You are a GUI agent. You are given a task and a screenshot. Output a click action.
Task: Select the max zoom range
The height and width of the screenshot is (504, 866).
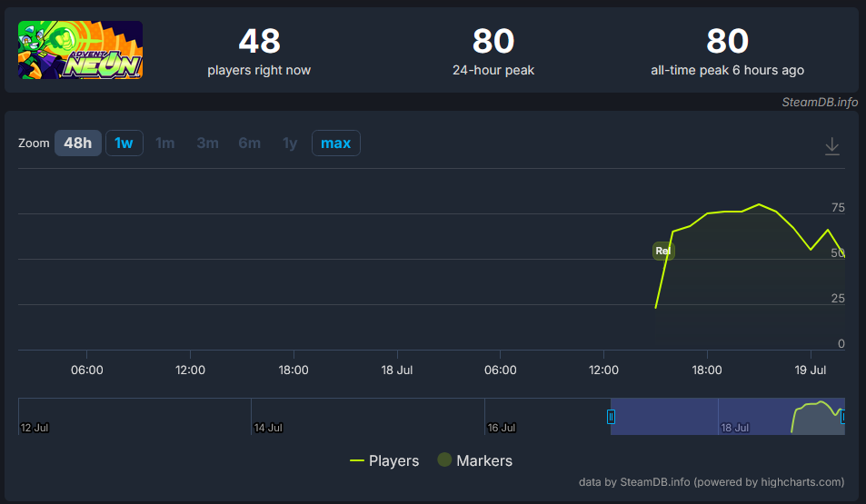point(336,143)
